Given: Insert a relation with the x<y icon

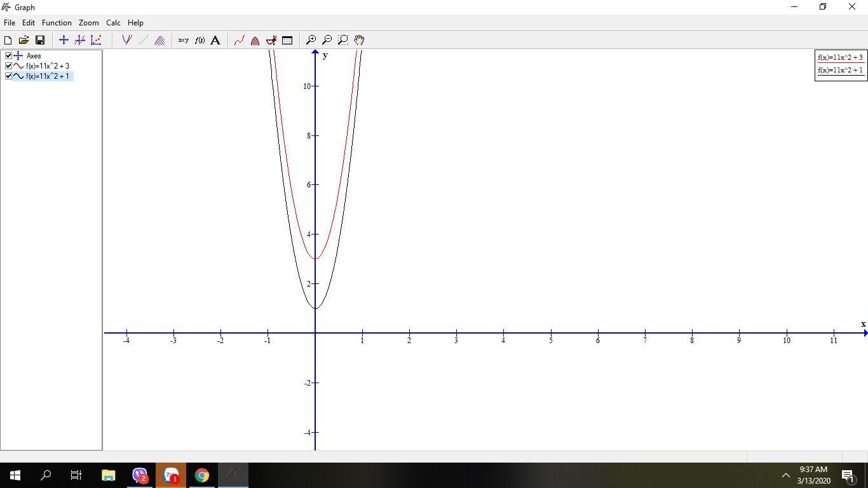Looking at the screenshot, I should [x=183, y=40].
